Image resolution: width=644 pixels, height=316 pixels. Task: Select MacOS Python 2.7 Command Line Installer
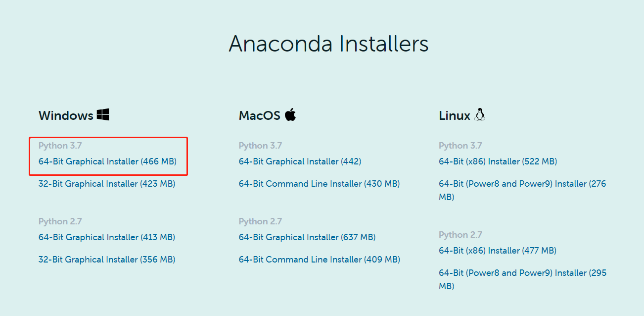319,259
